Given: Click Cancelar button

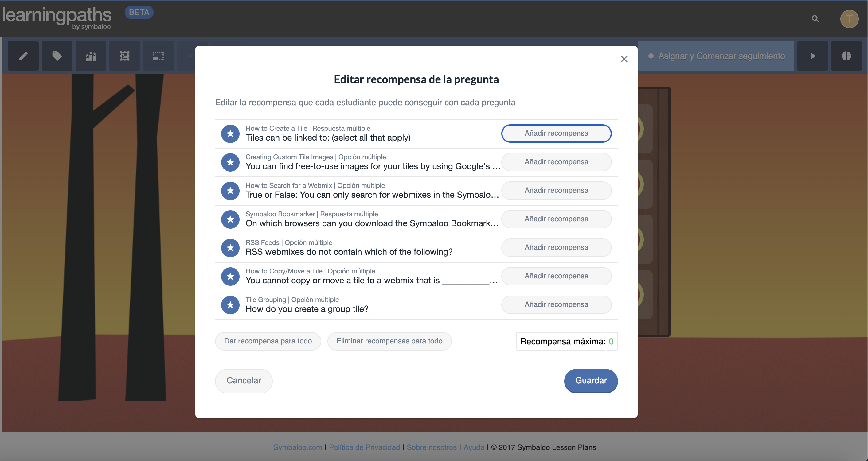Looking at the screenshot, I should (x=244, y=381).
